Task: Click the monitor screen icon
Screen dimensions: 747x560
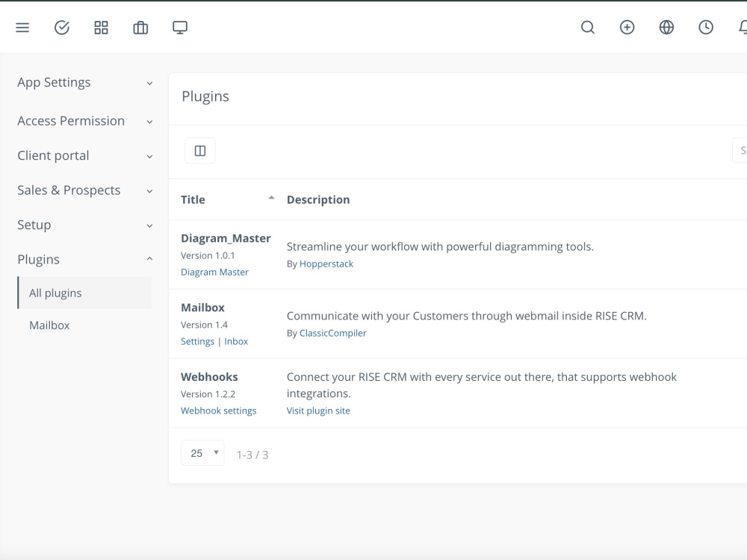Action: click(180, 28)
